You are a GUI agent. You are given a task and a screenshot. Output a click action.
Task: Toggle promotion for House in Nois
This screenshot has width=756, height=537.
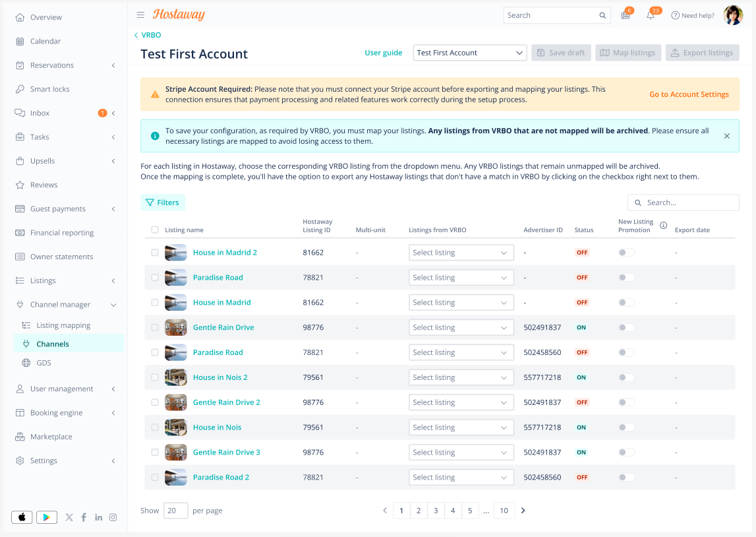pos(626,427)
